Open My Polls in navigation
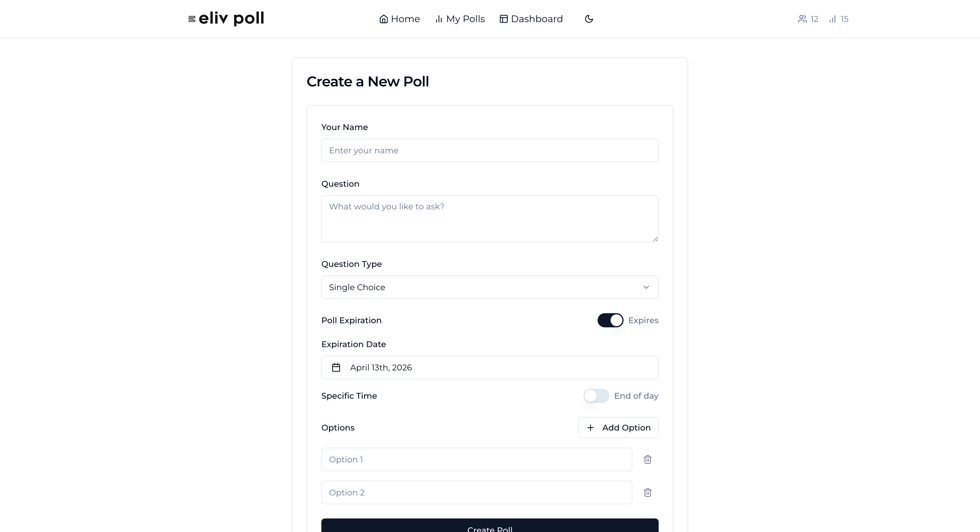This screenshot has height=532, width=980. coord(460,19)
